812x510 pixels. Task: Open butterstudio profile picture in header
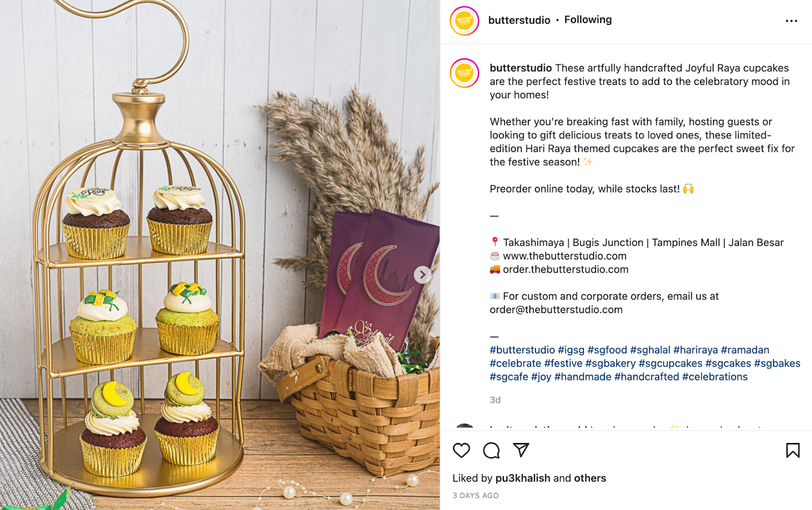point(464,21)
